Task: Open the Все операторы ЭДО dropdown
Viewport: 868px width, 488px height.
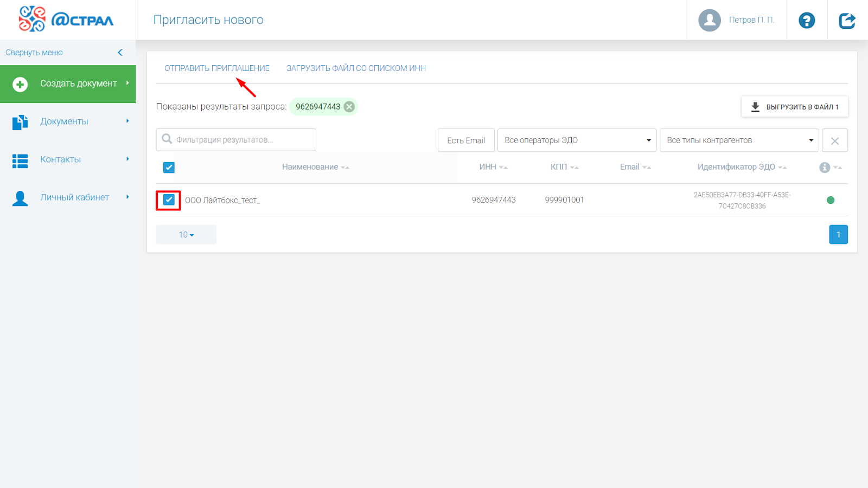Action: point(577,140)
